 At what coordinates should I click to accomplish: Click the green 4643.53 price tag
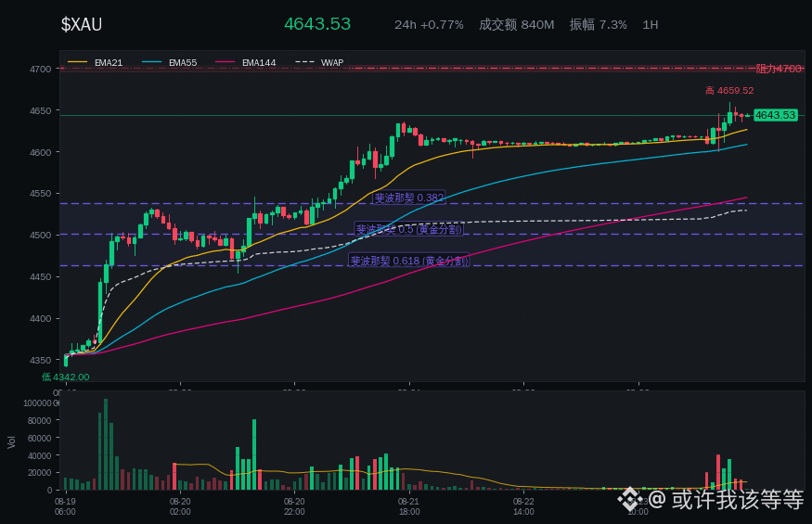[775, 115]
